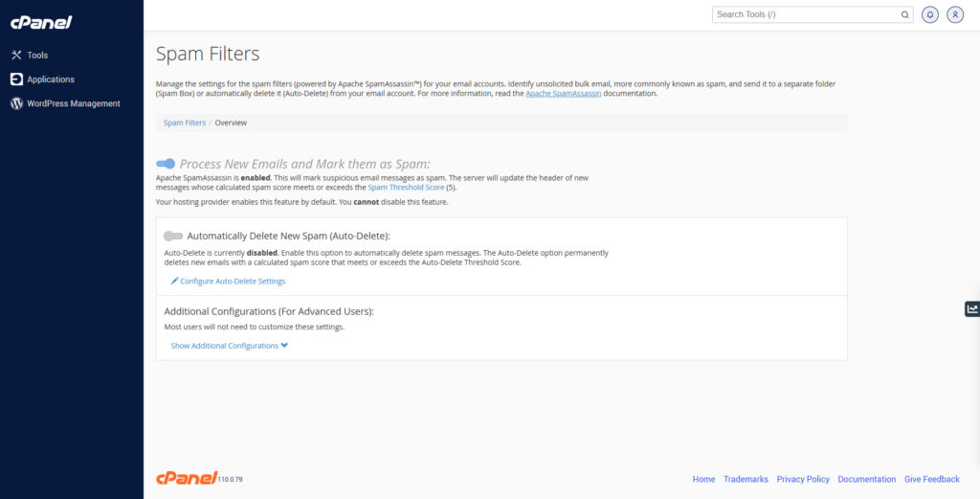
Task: Click the search magnifier icon
Action: [905, 15]
